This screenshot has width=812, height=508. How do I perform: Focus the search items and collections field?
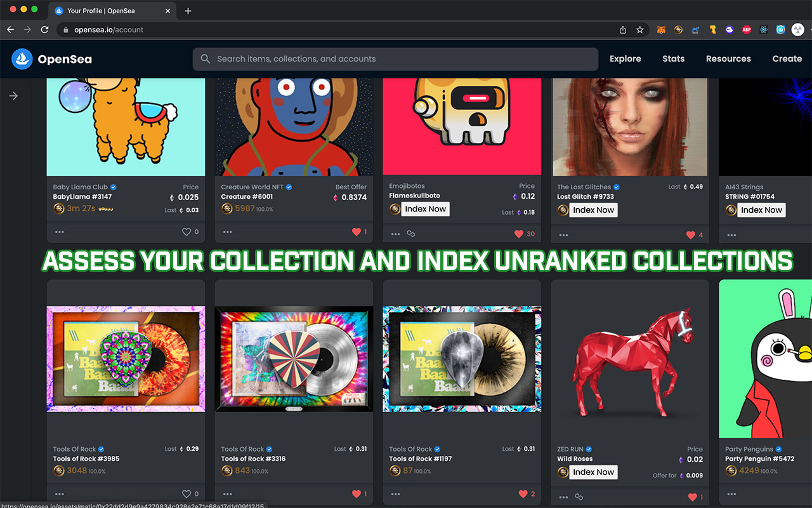[395, 59]
